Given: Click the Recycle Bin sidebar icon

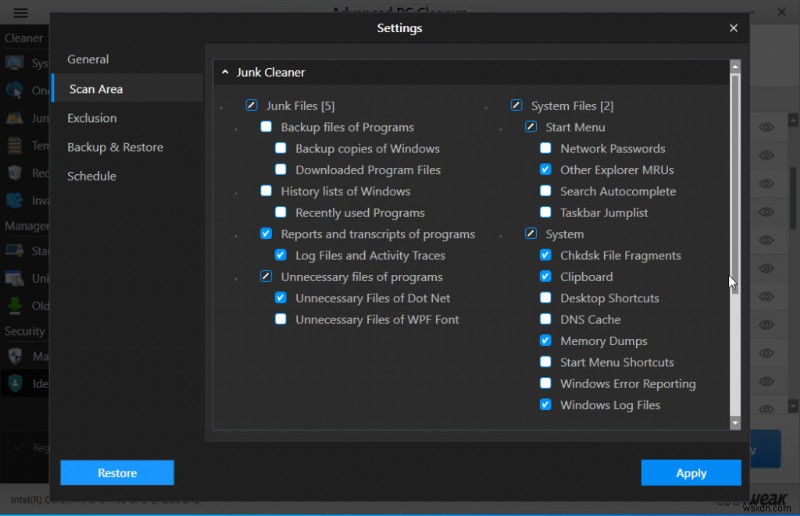Looking at the screenshot, I should 14,173.
